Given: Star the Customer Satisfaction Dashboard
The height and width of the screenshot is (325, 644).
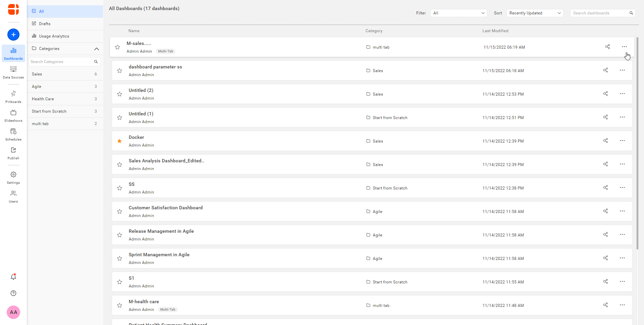Looking at the screenshot, I should pyautogui.click(x=119, y=212).
